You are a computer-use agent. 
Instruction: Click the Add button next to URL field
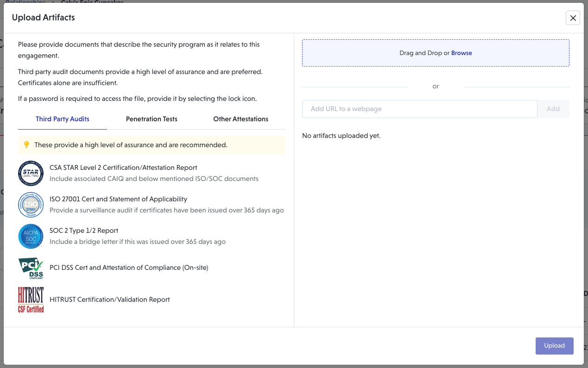click(553, 109)
